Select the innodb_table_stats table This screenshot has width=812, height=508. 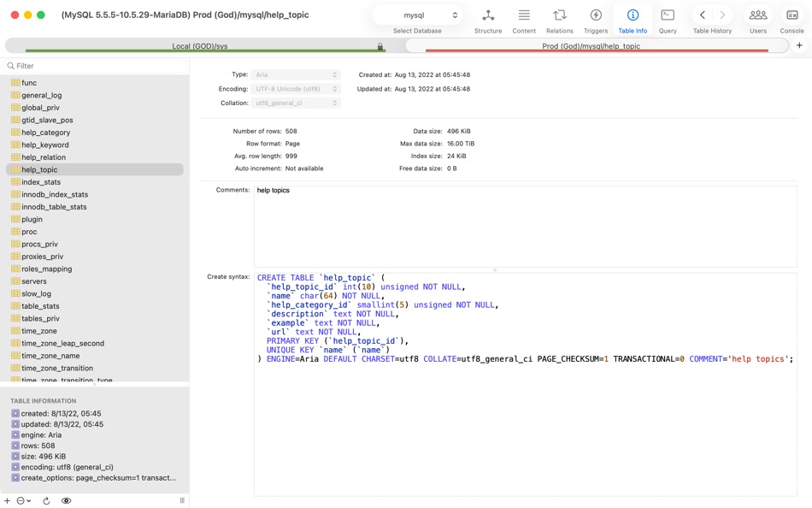pyautogui.click(x=94, y=207)
